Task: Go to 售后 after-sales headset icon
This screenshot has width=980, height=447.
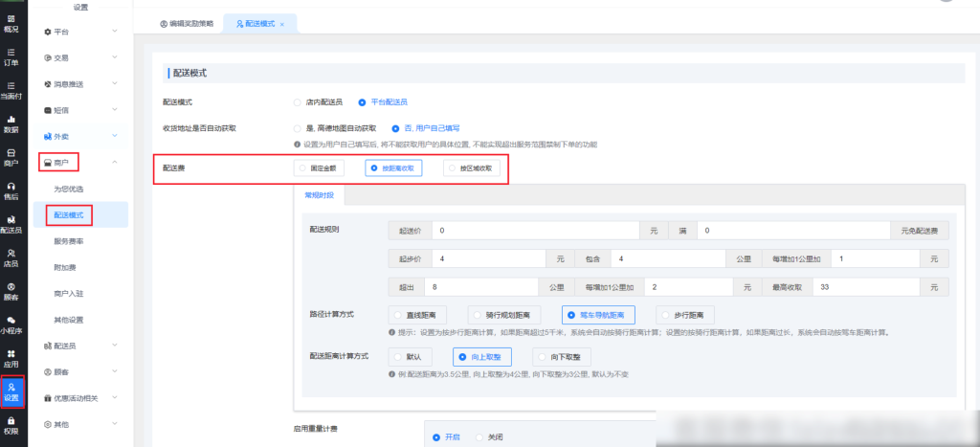Action: click(x=11, y=190)
